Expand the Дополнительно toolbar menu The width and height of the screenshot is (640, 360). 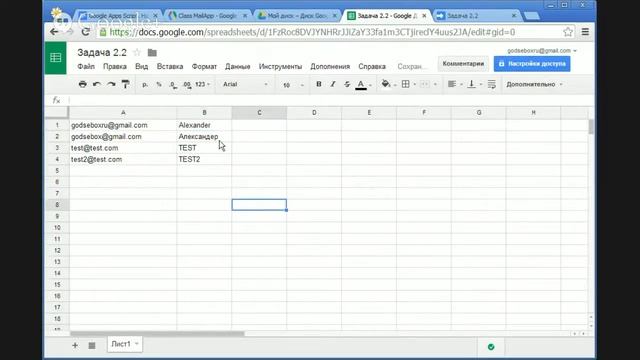point(534,84)
